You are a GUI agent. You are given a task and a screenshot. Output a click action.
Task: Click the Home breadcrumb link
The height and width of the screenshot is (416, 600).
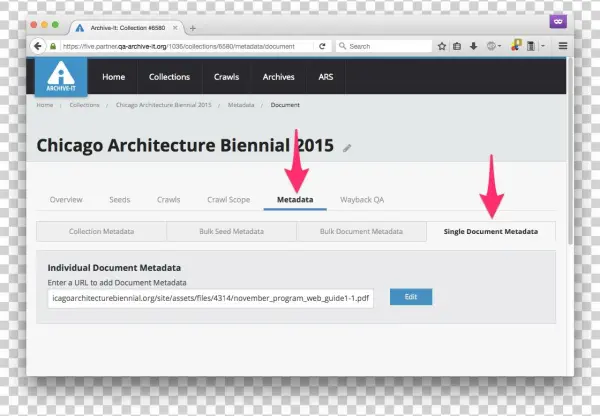pyautogui.click(x=45, y=104)
